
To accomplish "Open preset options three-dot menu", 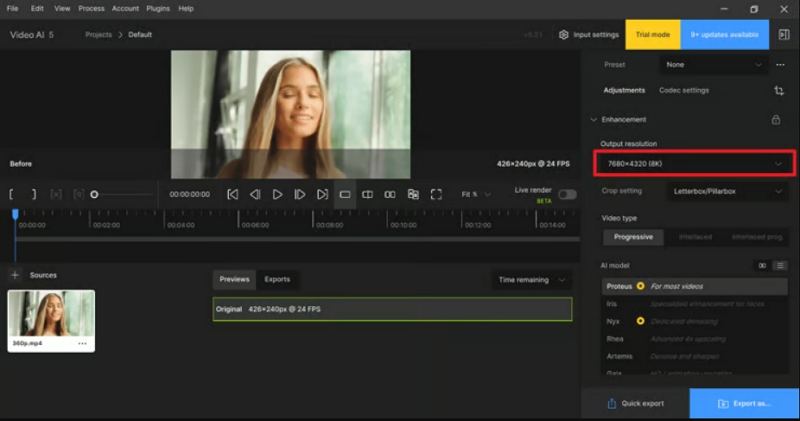I will (780, 65).
